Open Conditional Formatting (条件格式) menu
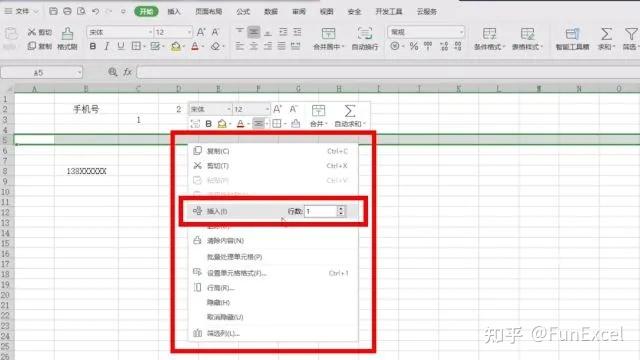 point(489,39)
